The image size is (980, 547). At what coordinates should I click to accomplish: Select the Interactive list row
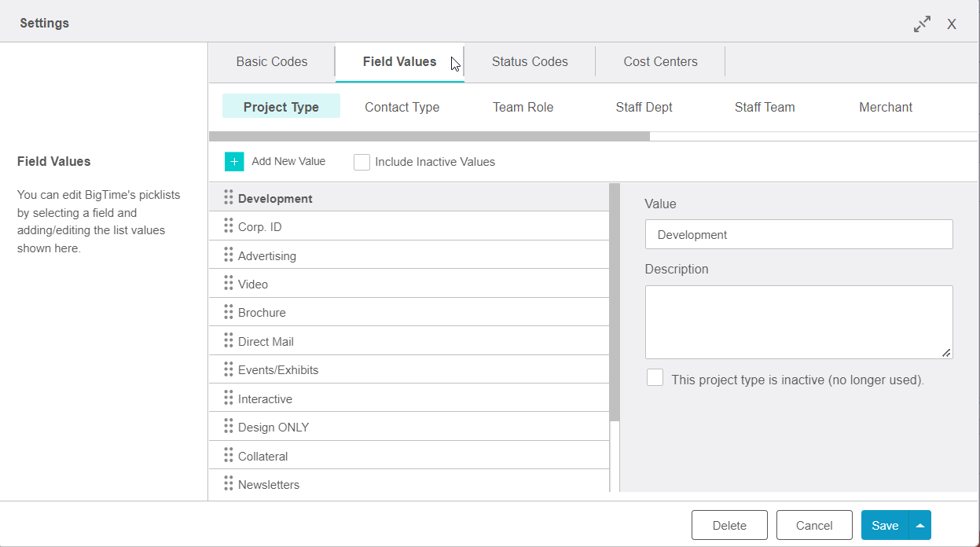pos(409,398)
